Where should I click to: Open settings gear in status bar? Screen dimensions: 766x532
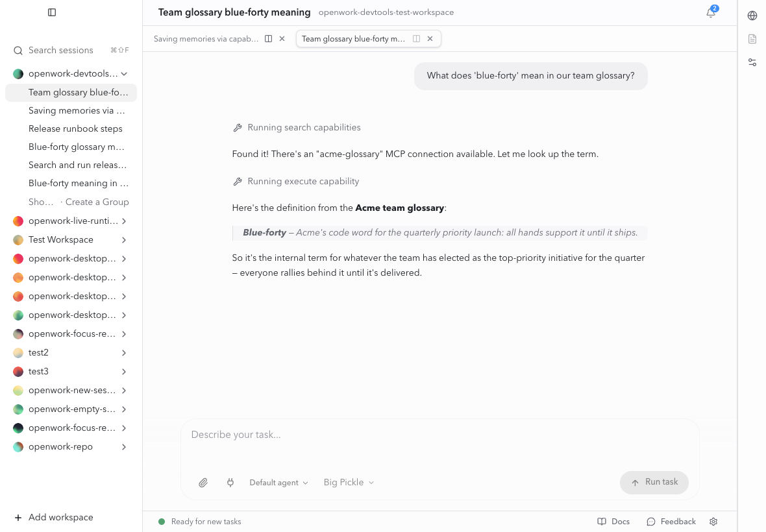713,522
